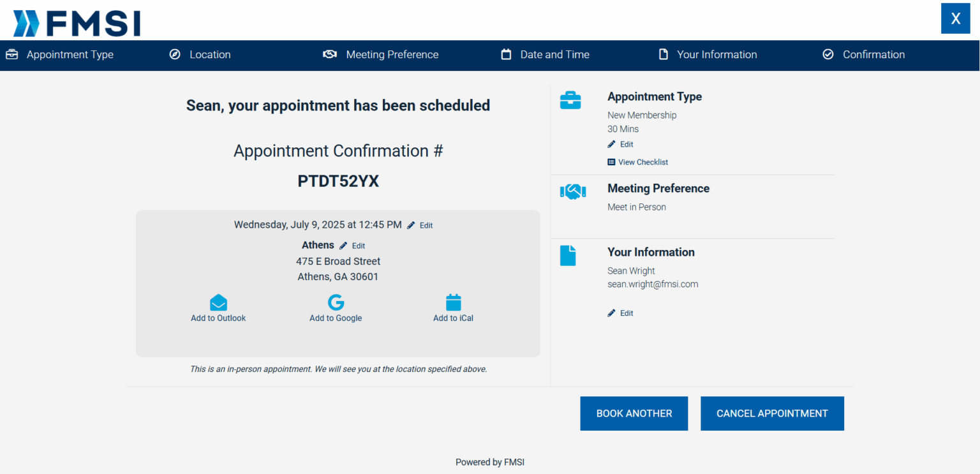Click the Add to iCal calendar icon

tap(453, 302)
